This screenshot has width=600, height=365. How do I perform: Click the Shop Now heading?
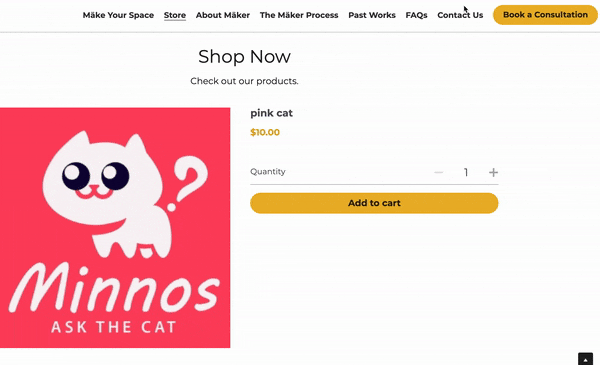[244, 57]
